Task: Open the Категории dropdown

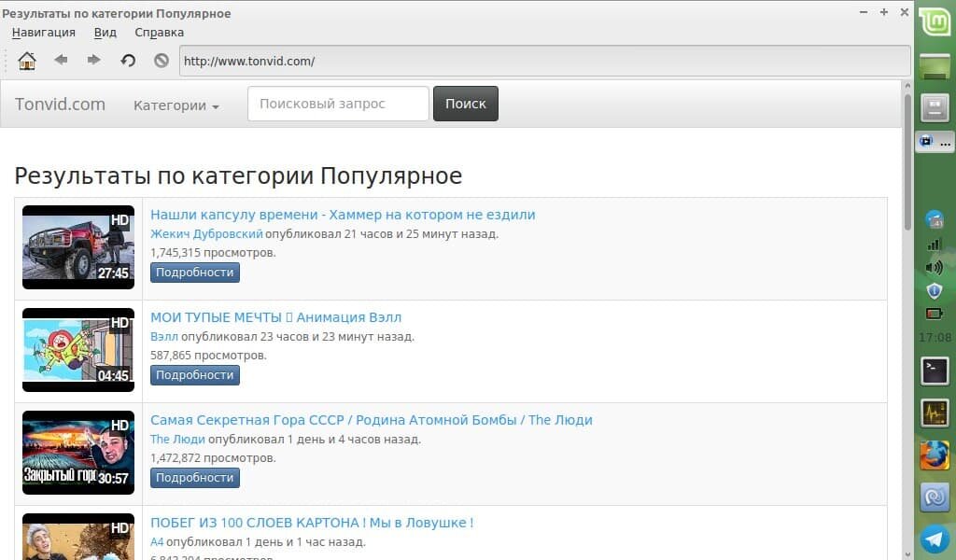Action: [x=176, y=105]
